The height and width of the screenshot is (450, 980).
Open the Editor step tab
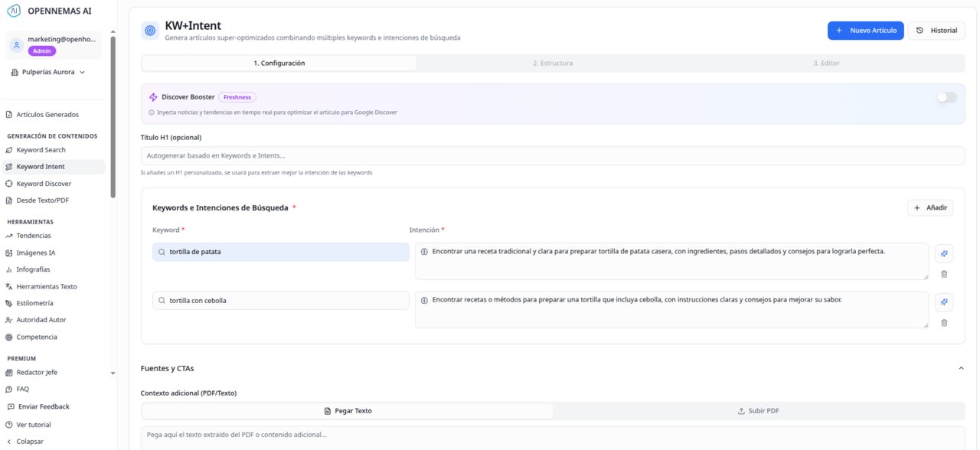click(x=826, y=63)
